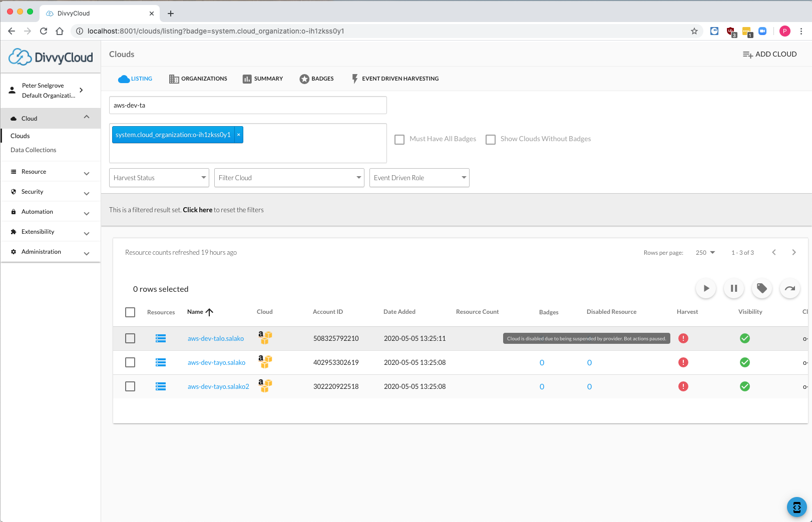Click the browser home button
Image resolution: width=812 pixels, height=522 pixels.
point(60,31)
